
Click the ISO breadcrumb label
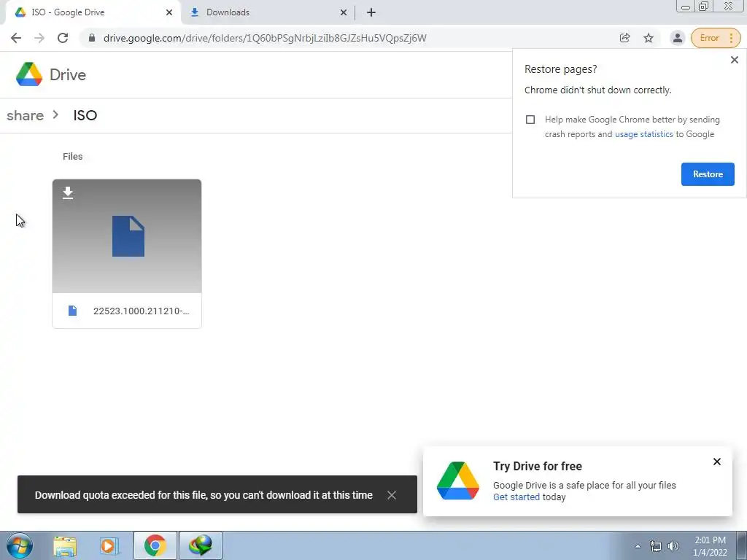pyautogui.click(x=85, y=115)
